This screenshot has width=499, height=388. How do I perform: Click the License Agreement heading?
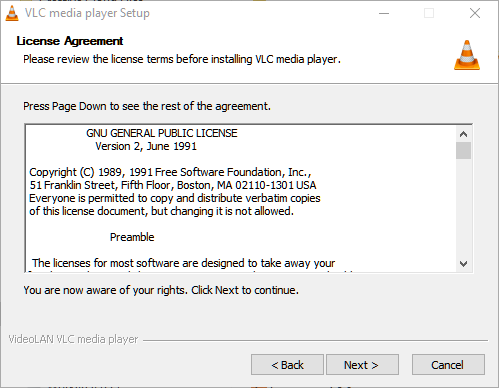pyautogui.click(x=70, y=41)
